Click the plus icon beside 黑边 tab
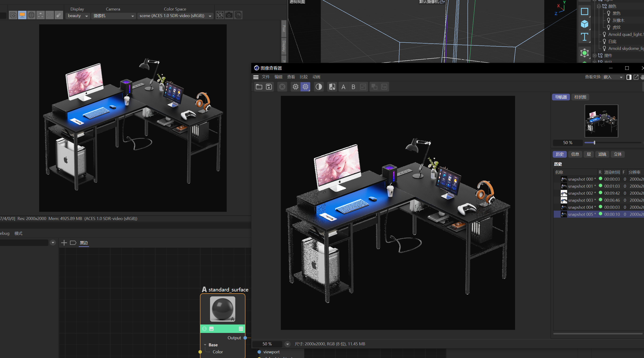 coord(64,242)
